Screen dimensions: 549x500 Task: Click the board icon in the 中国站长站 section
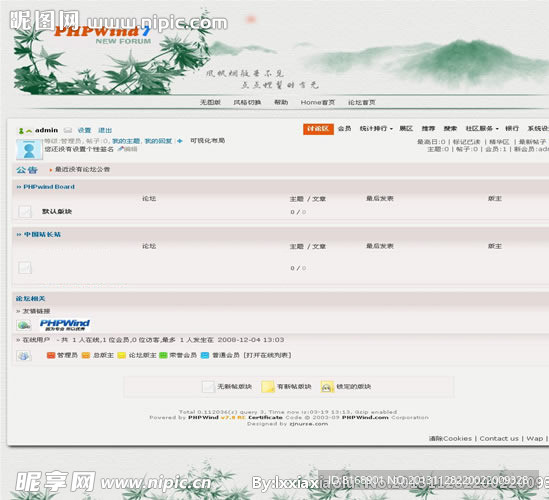coord(25,268)
